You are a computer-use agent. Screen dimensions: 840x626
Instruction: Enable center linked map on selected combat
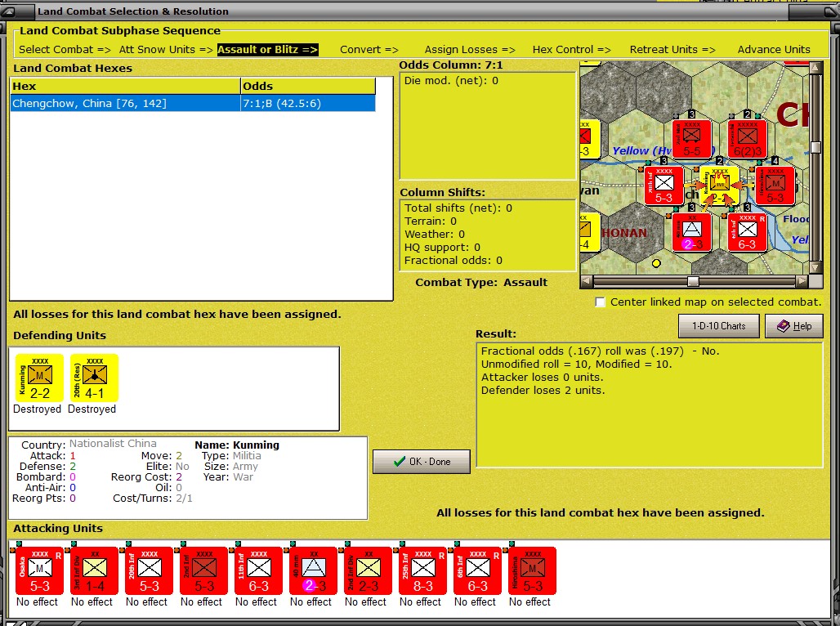[601, 302]
